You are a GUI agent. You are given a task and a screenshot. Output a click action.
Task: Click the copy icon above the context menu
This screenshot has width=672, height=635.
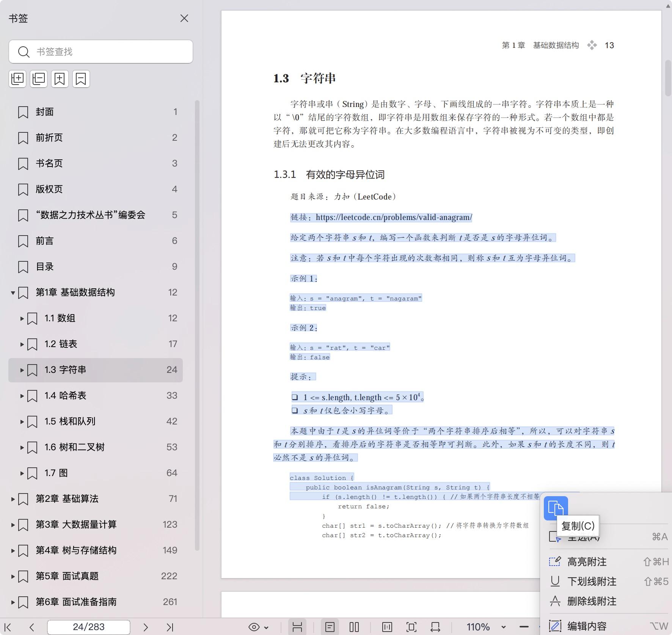point(556,508)
